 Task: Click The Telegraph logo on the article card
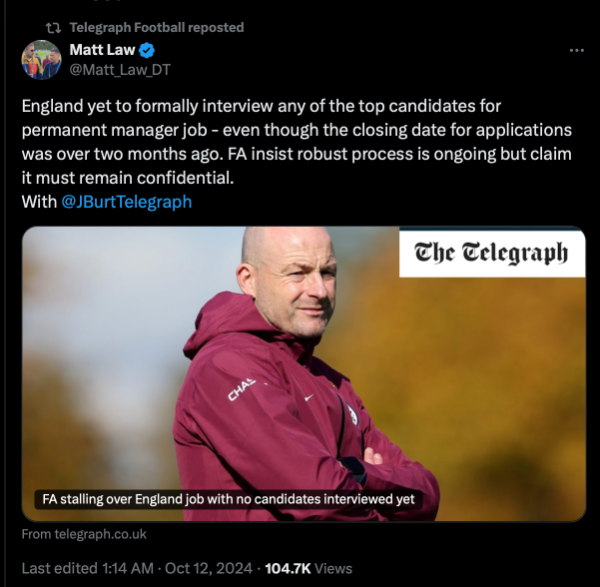click(492, 253)
